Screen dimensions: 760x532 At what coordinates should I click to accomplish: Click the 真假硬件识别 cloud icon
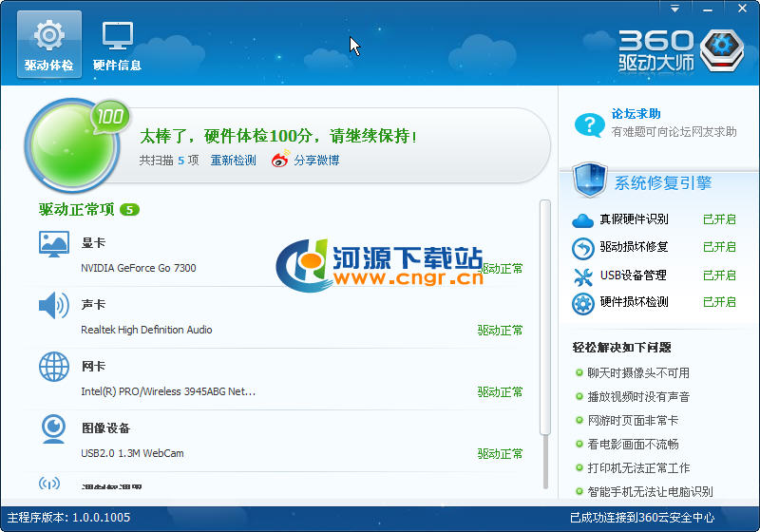pos(582,219)
